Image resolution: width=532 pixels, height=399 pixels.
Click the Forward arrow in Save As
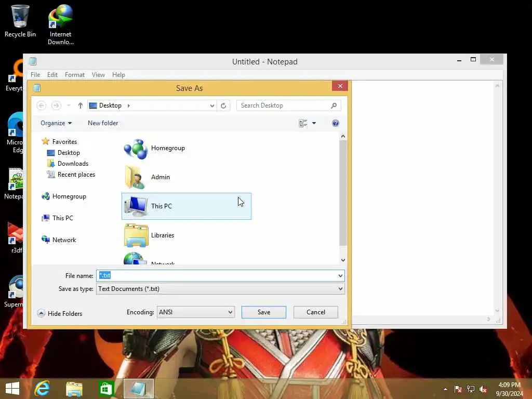(x=56, y=105)
